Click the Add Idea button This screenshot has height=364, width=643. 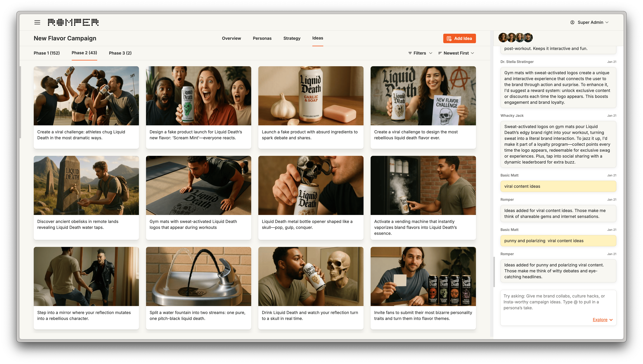coord(459,38)
